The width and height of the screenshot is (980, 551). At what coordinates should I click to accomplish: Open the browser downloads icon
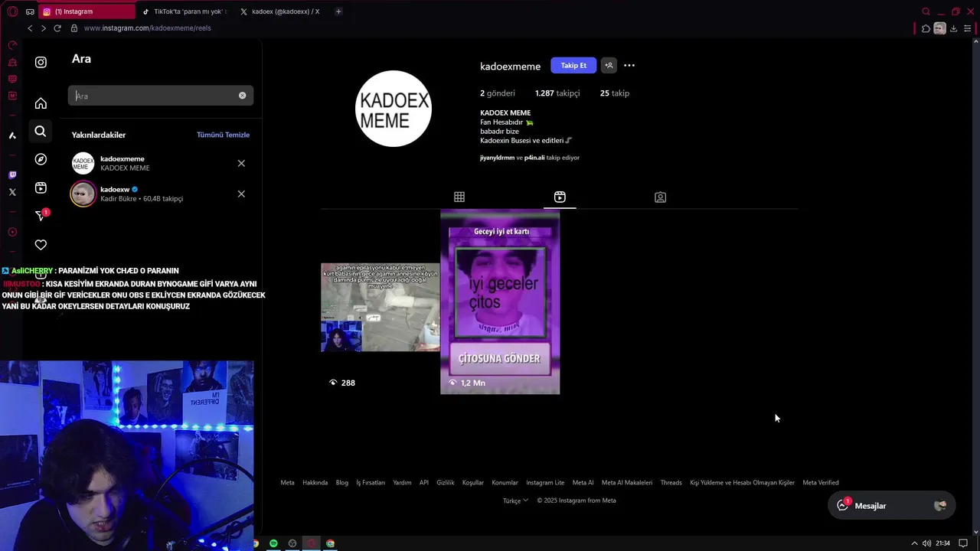tap(953, 28)
